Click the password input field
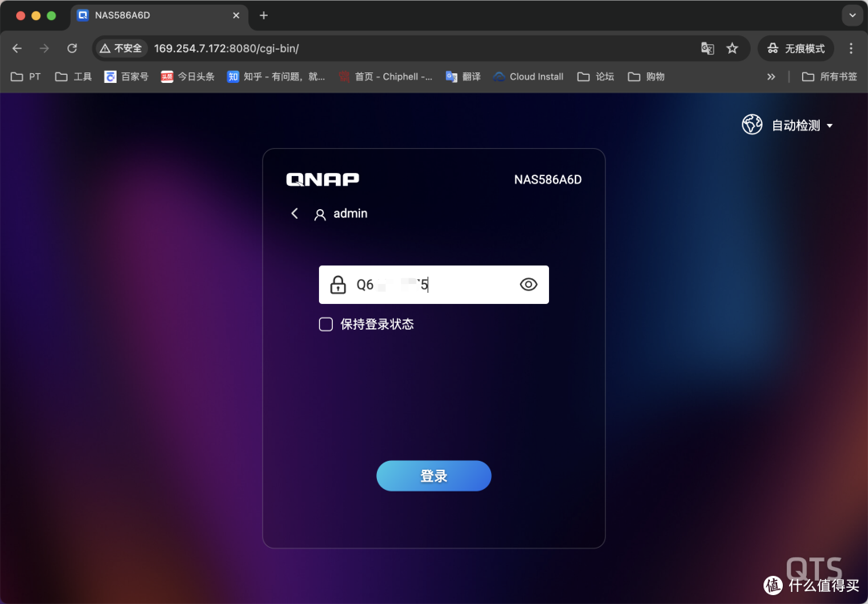 [x=433, y=285]
